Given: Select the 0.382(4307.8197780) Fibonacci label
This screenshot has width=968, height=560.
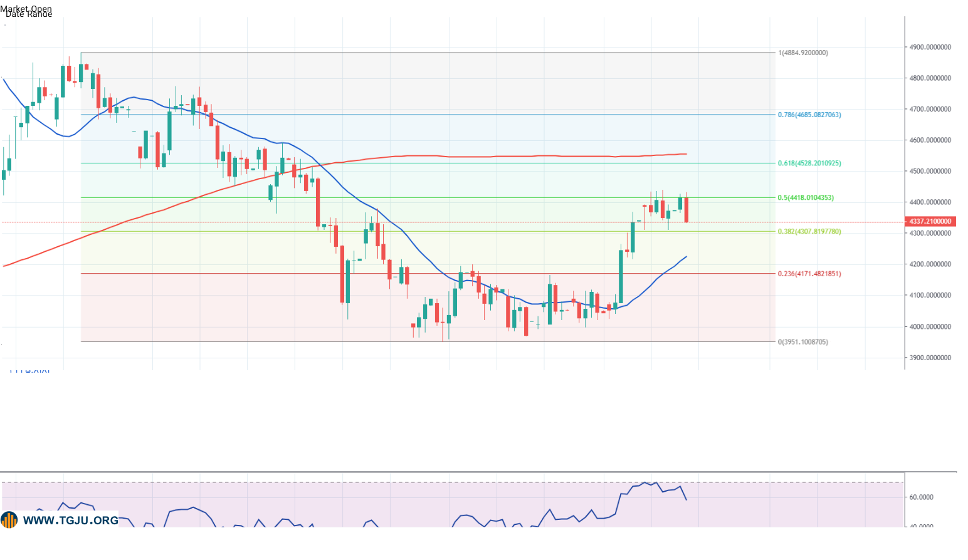Looking at the screenshot, I should point(809,231).
